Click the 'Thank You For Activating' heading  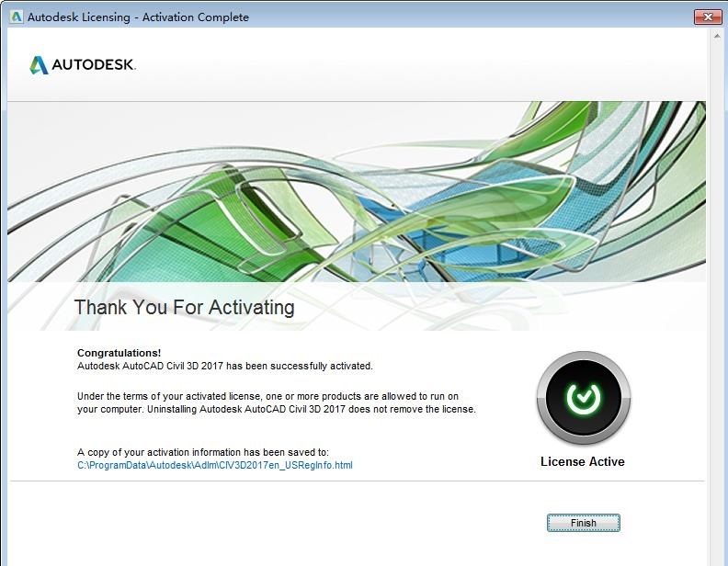pyautogui.click(x=185, y=307)
